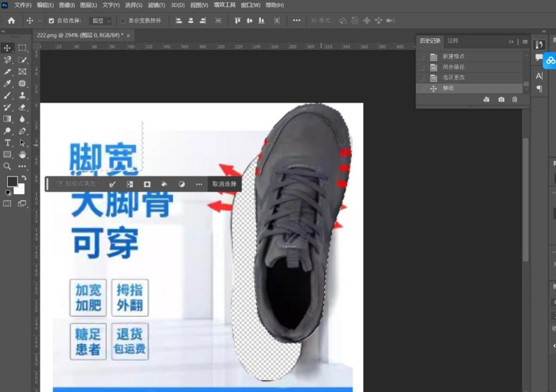The width and height of the screenshot is (556, 392).
Task: Set history brush source for 选区更改 state
Action: coord(422,78)
